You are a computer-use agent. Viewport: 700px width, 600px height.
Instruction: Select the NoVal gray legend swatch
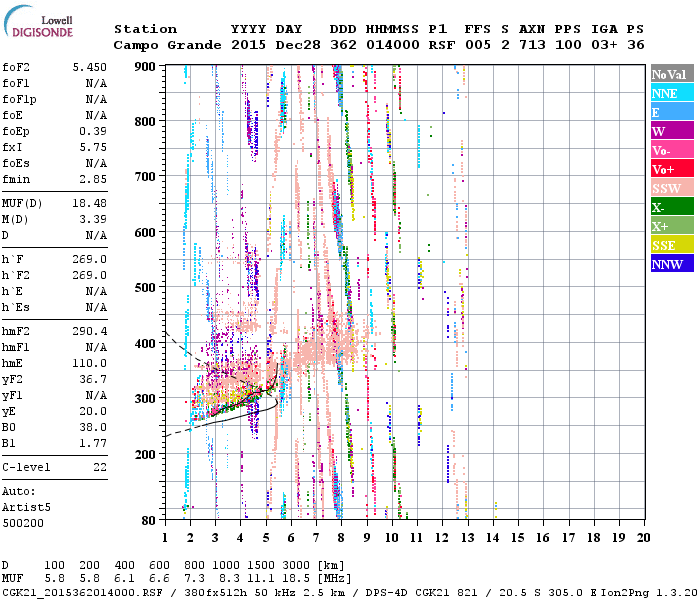[672, 74]
